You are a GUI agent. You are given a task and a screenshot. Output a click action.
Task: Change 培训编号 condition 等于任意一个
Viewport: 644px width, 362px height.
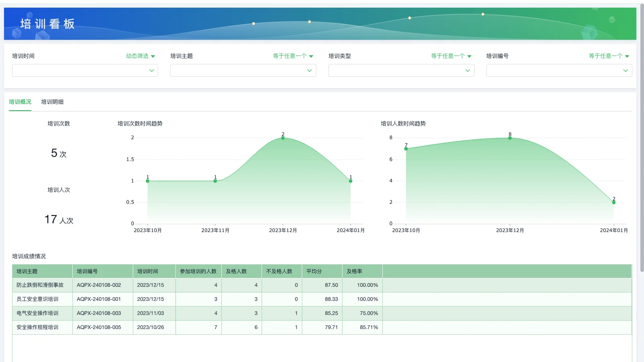click(609, 56)
